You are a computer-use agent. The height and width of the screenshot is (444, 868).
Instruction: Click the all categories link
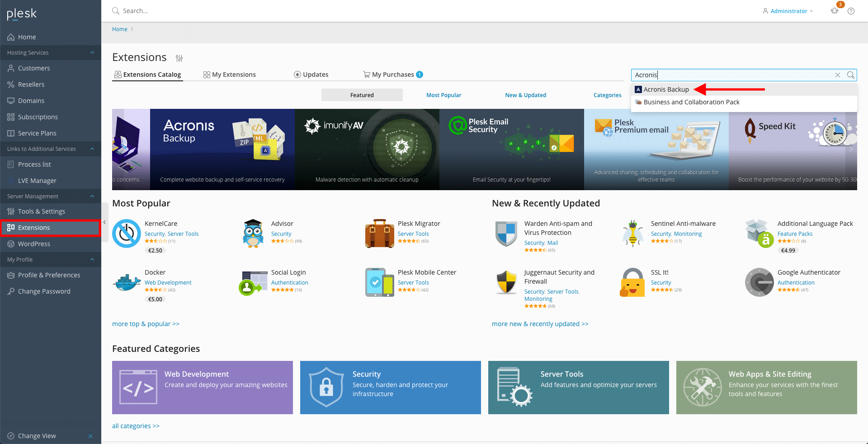(136, 426)
